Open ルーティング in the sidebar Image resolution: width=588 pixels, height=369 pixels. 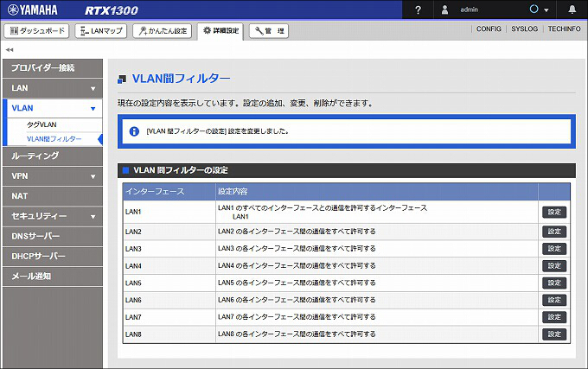tap(53, 156)
